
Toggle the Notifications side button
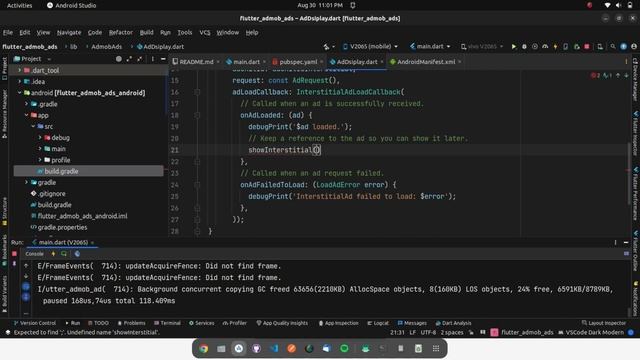coord(636,298)
